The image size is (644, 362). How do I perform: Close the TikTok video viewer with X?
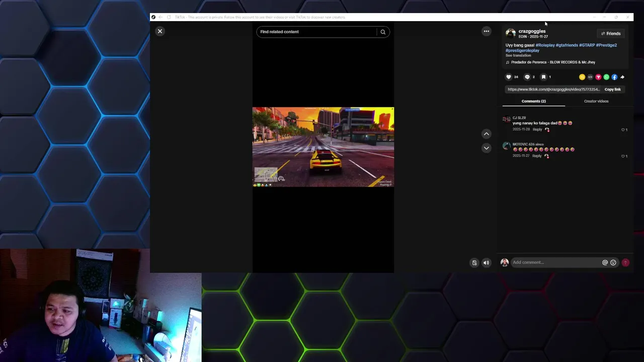click(160, 31)
